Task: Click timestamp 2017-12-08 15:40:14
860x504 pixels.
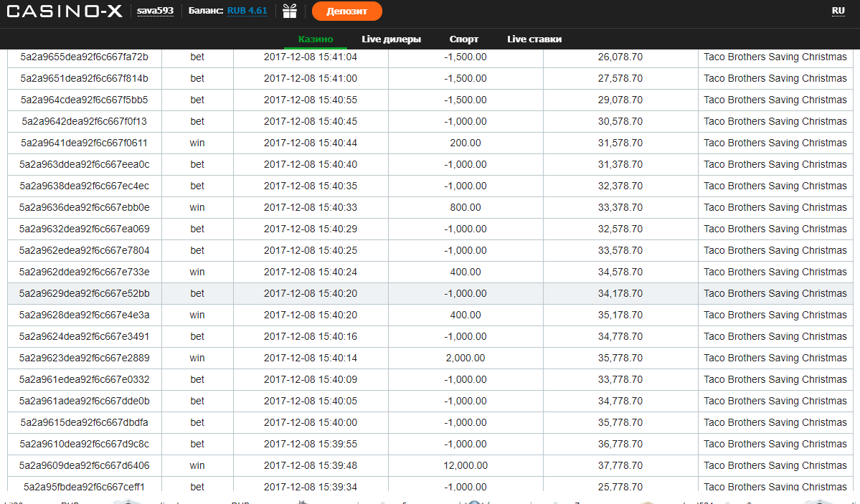Action: tap(311, 358)
